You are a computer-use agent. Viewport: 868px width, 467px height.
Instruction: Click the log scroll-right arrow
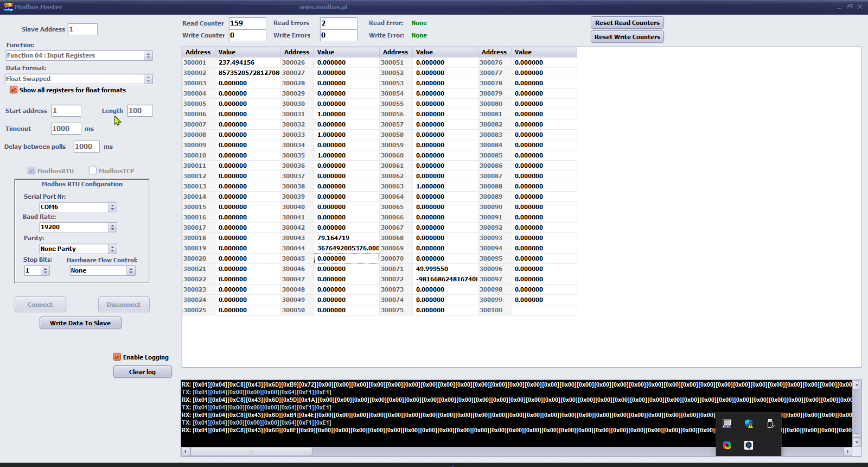pos(848,451)
